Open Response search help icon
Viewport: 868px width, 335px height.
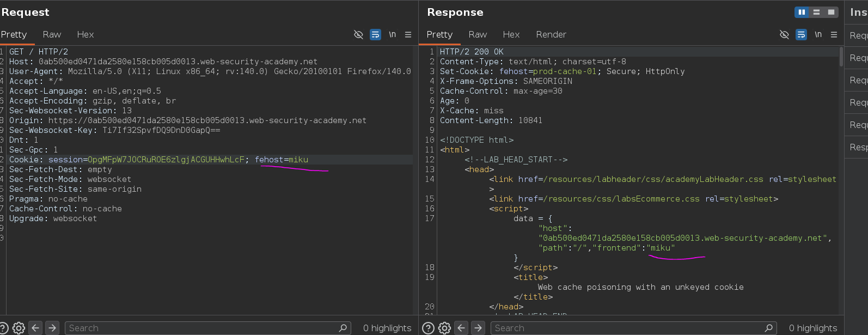coord(429,328)
